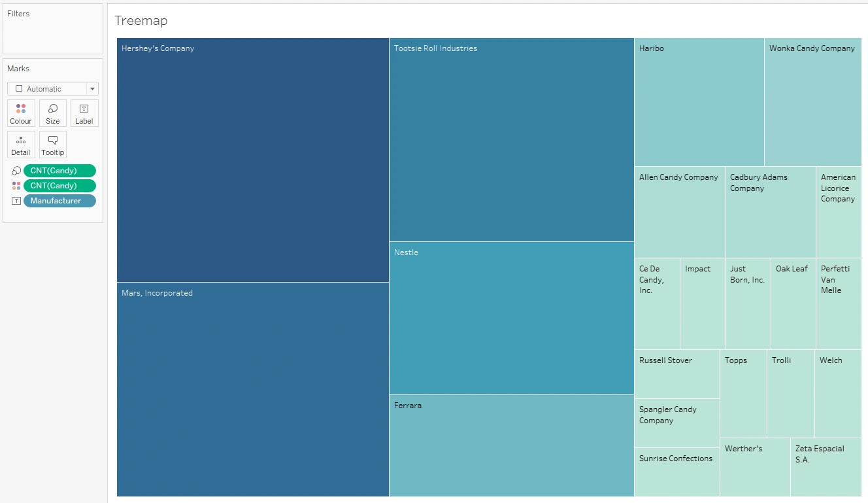Click the size icon beside first CNT(Candy) pill
The height and width of the screenshot is (503, 868).
tap(16, 171)
